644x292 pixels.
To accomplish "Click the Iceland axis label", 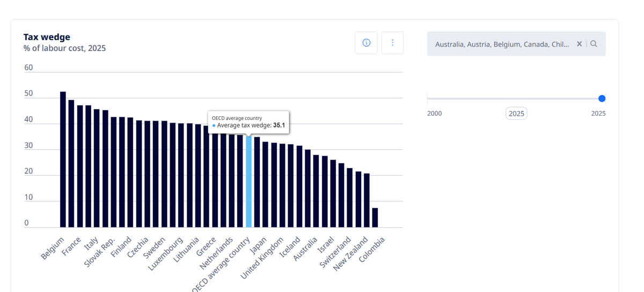I will point(290,246).
